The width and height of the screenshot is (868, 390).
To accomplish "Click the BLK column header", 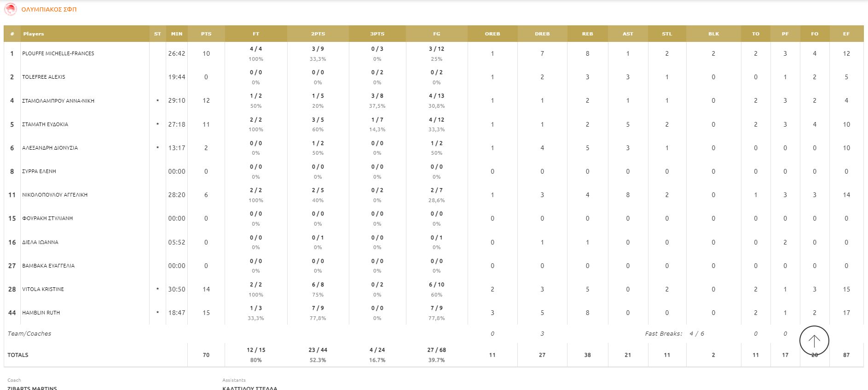I will coord(713,34).
